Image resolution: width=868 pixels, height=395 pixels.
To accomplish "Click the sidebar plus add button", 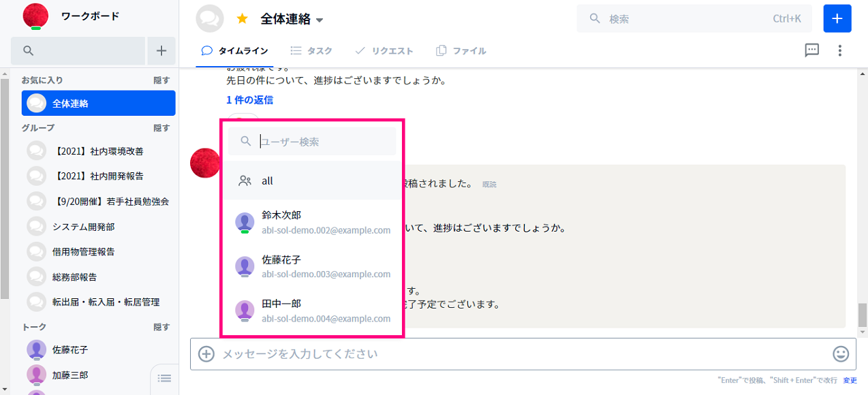I will pyautogui.click(x=161, y=50).
